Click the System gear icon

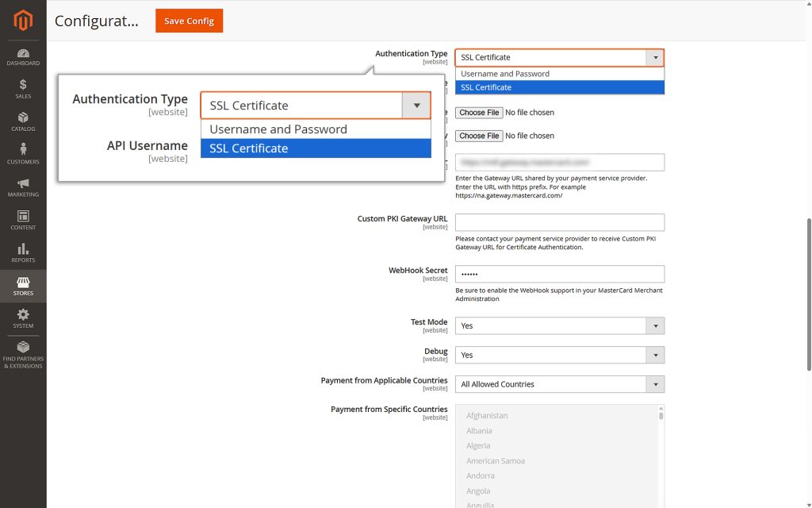coord(23,317)
